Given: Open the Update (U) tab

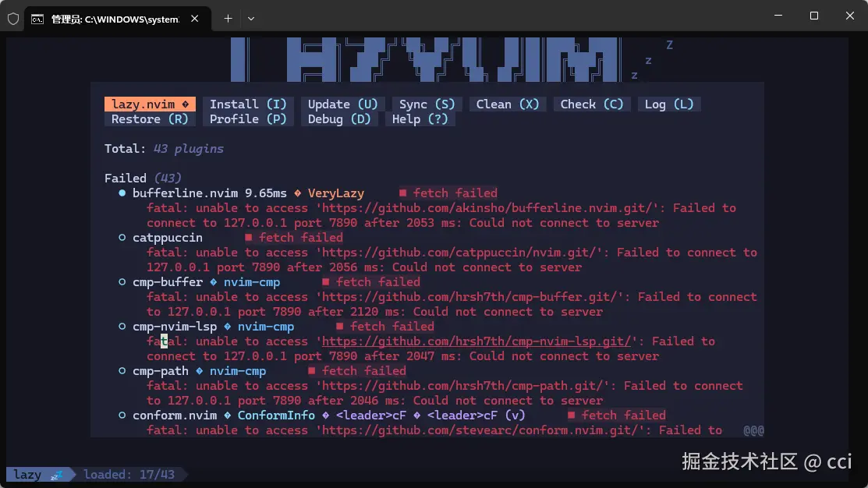Looking at the screenshot, I should 342,104.
